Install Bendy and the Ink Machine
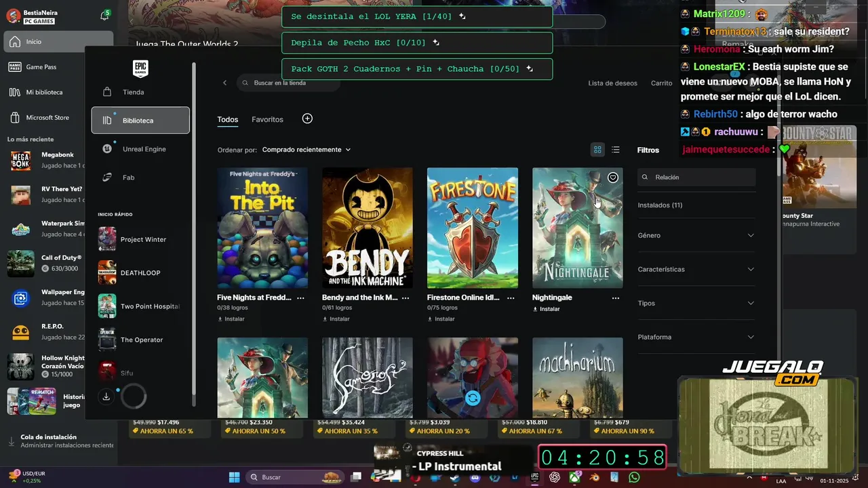 [x=336, y=319]
